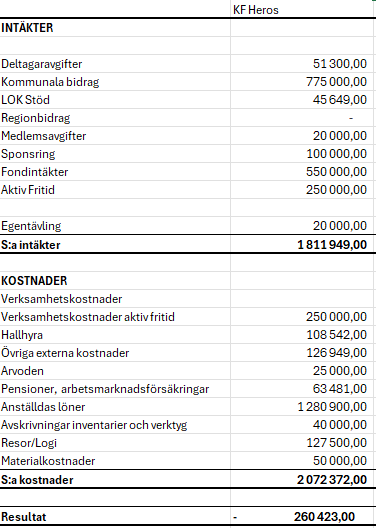Click the KOSTNADER heading cell
Image resolution: width=376 pixels, height=528 pixels.
pos(115,280)
